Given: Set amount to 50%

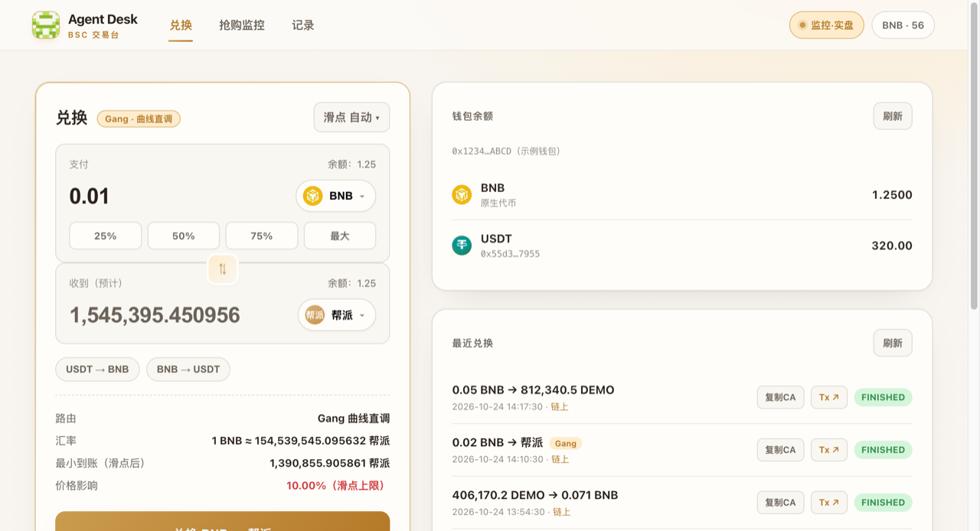Looking at the screenshot, I should 184,236.
